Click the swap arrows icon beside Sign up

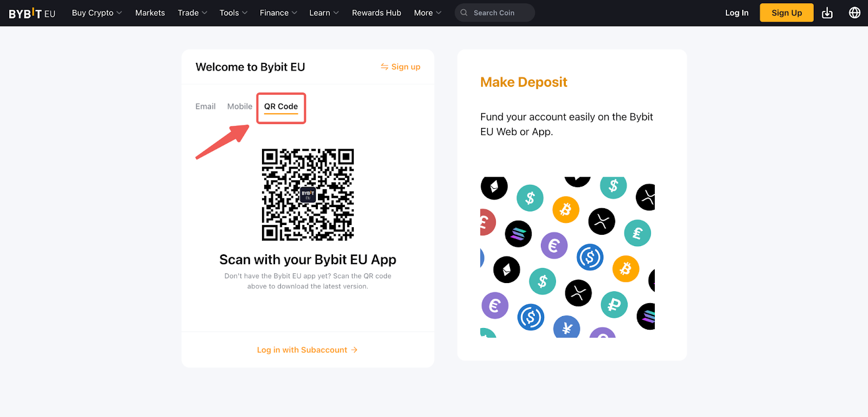pyautogui.click(x=384, y=67)
